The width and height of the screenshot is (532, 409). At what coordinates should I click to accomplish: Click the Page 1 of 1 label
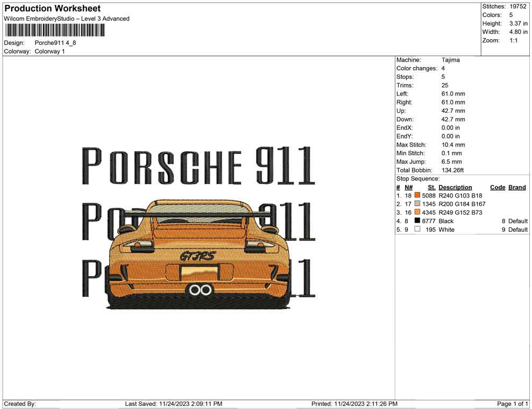[x=512, y=404]
